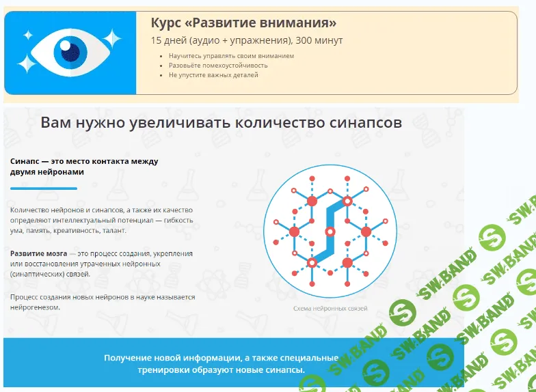Click the "15 дней (аудио + упражнения), 300 минут" subtitle
The image size is (536, 392).
[x=247, y=40]
